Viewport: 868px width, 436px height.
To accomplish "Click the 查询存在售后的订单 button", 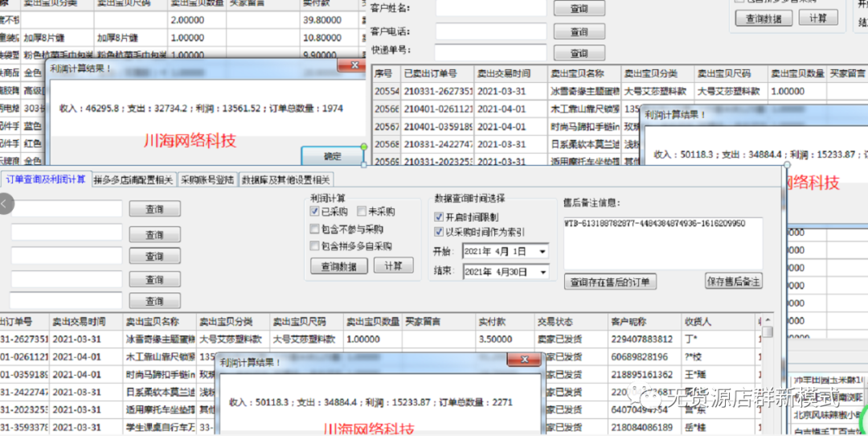I will [610, 282].
